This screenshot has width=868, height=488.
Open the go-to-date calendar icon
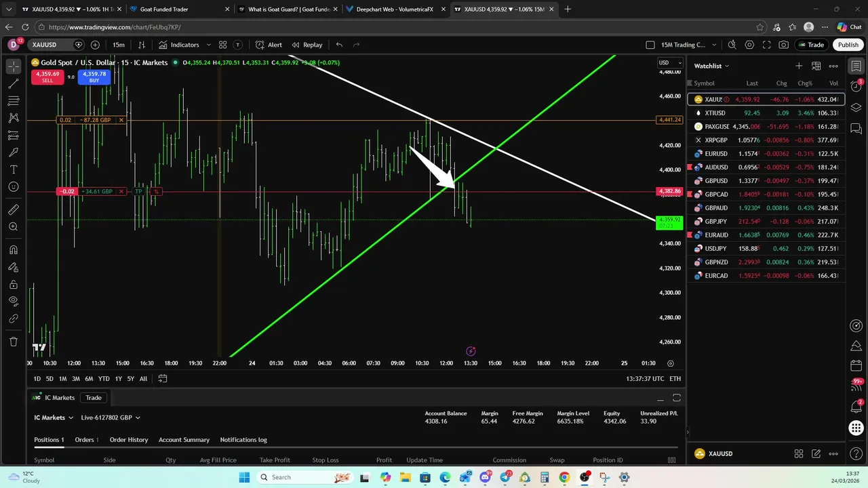click(x=163, y=379)
